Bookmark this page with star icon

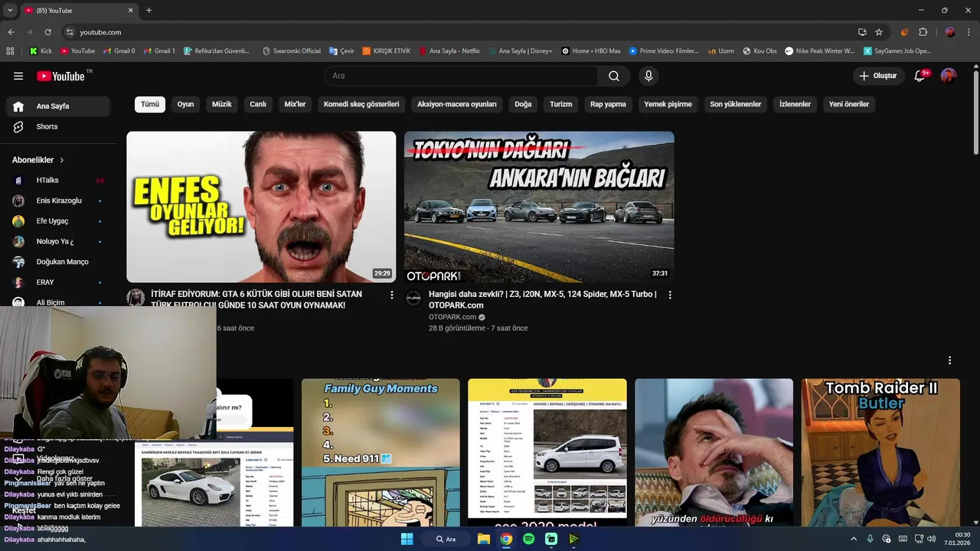click(879, 32)
